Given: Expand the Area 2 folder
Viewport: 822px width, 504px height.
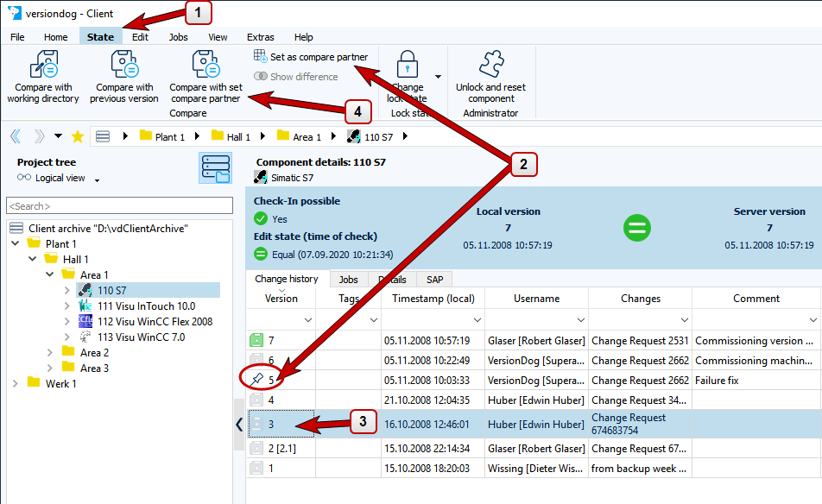Looking at the screenshot, I should [x=51, y=352].
